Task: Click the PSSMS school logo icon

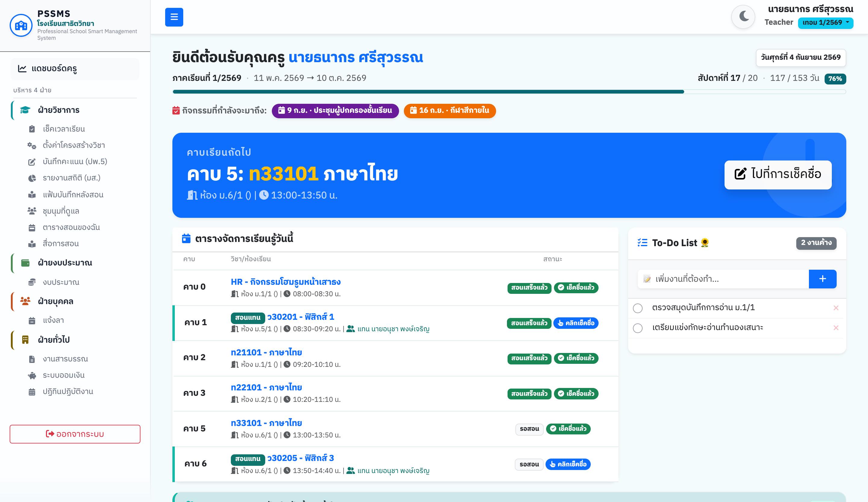Action: [x=21, y=25]
